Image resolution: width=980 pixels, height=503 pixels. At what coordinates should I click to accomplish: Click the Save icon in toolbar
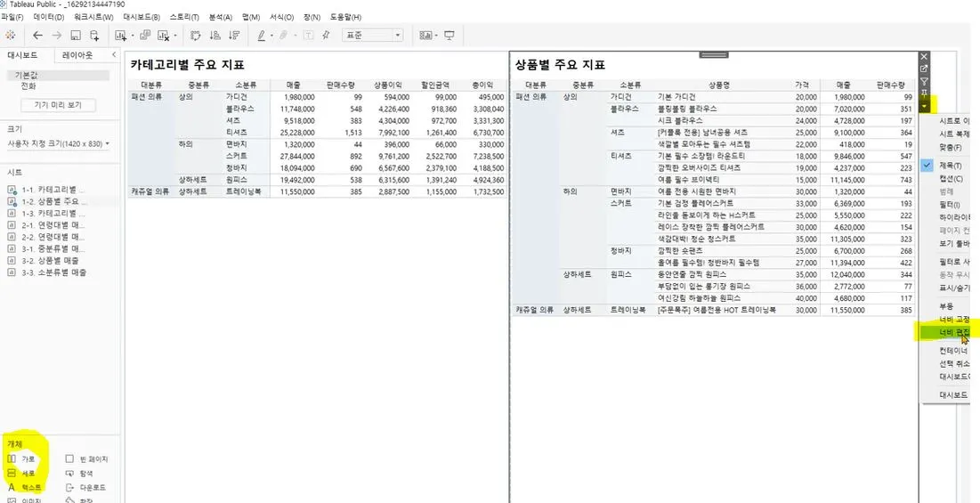tap(76, 35)
